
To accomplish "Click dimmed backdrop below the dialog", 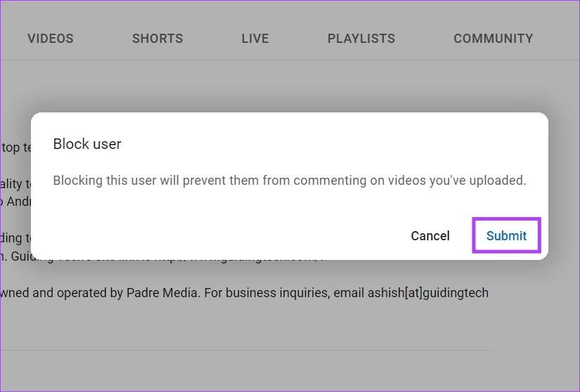I will pos(281,323).
